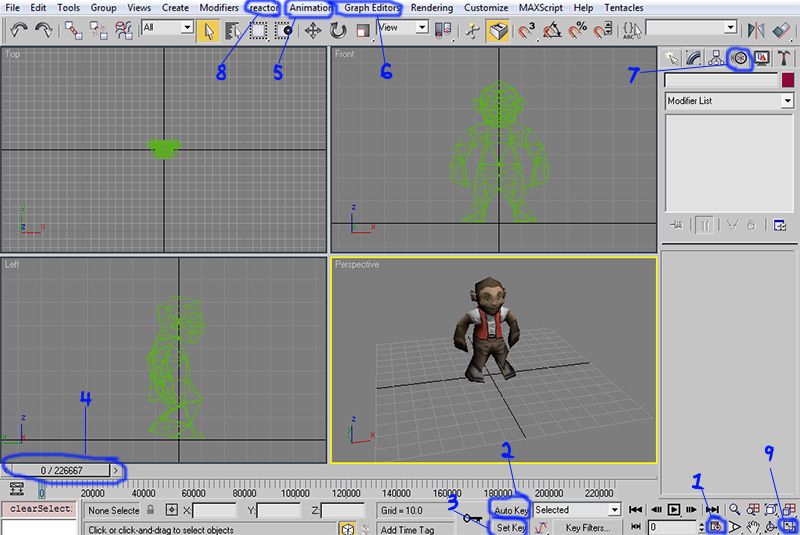The height and width of the screenshot is (535, 800).
Task: Toggle the Percent Snap magnet
Action: (x=578, y=31)
